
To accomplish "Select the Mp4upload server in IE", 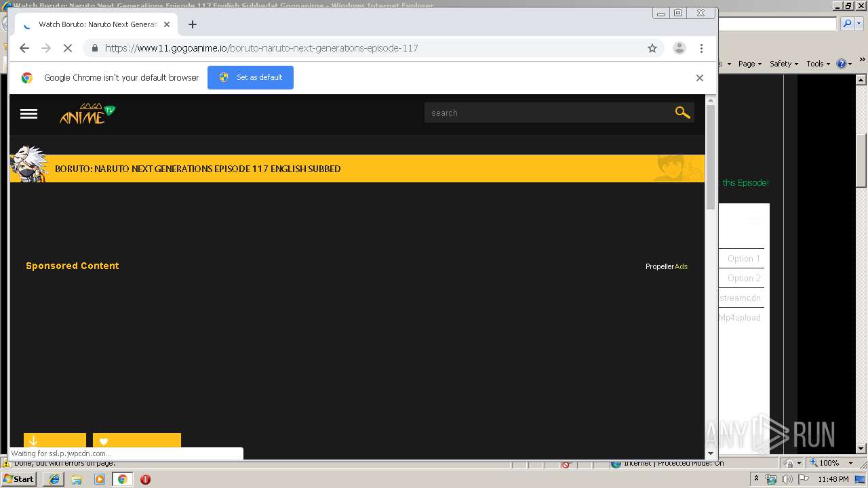I will click(740, 317).
